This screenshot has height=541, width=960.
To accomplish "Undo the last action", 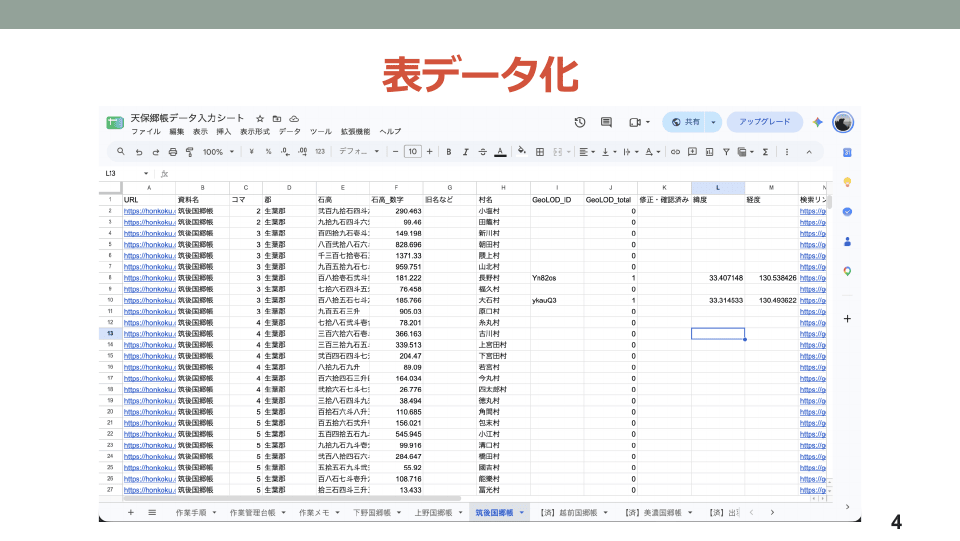I will coord(139,152).
